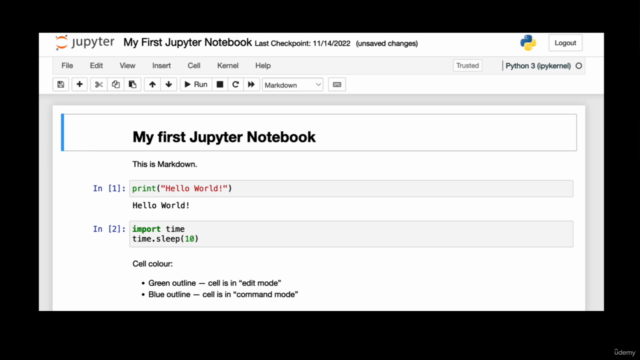The width and height of the screenshot is (640, 360).
Task: Click Python 3 (ipykernel) kernel name
Action: (538, 66)
